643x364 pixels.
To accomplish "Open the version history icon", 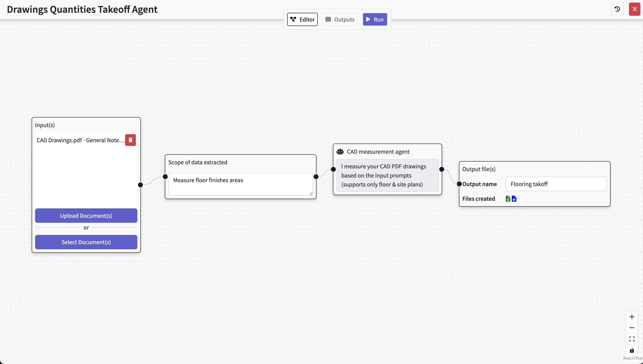I will click(x=617, y=9).
